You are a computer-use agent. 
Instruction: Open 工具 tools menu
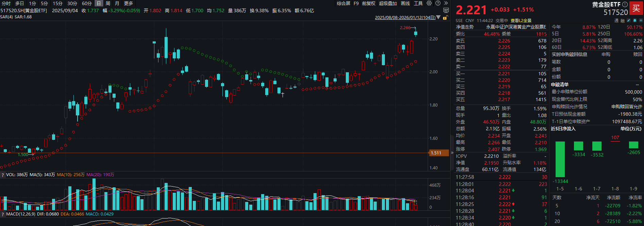click(418, 3)
